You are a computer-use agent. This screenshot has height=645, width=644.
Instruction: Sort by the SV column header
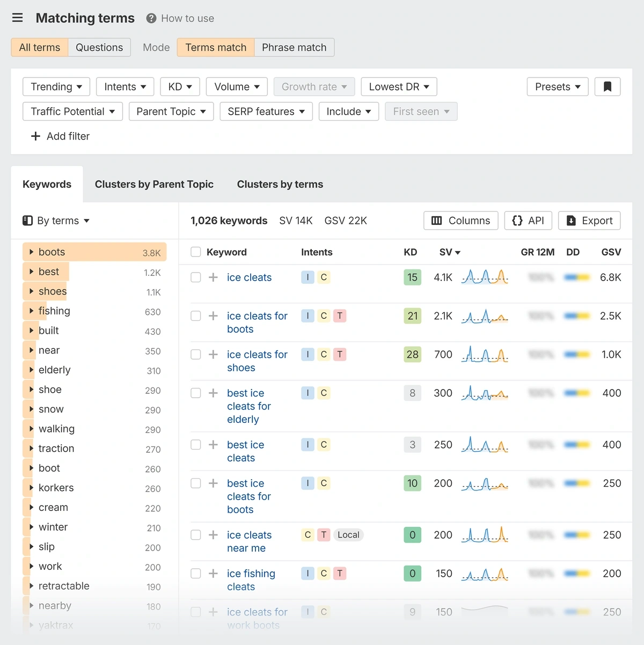point(450,252)
